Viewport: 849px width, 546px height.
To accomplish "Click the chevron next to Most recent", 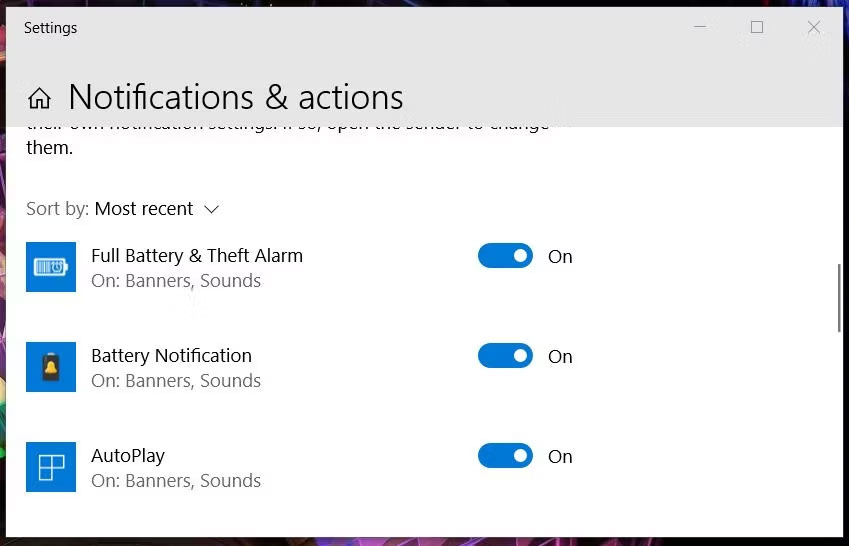I will pos(211,209).
